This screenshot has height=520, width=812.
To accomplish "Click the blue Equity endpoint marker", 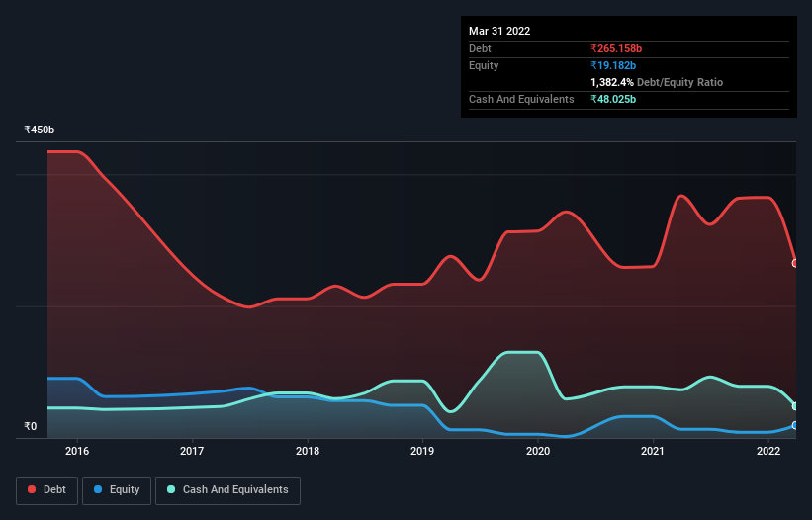I will (795, 425).
